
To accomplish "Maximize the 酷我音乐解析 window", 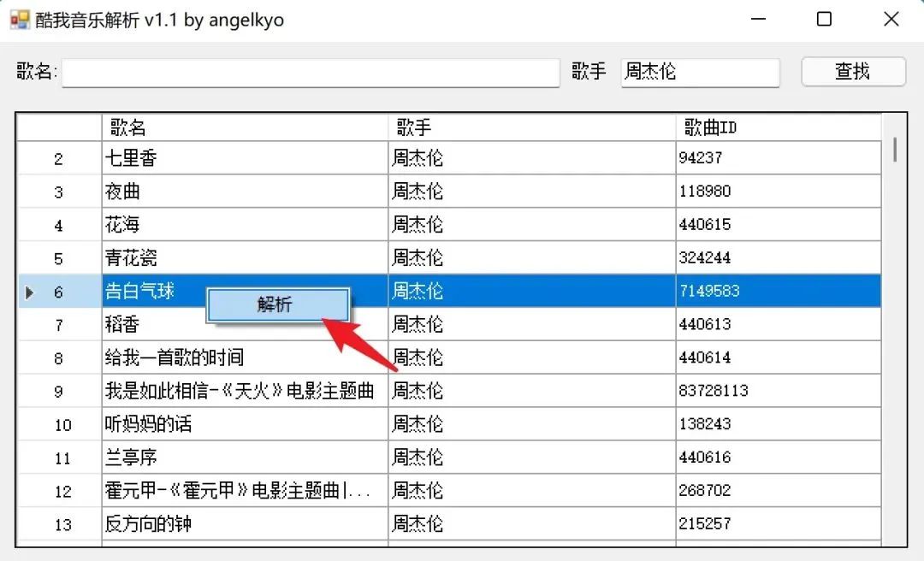I will point(825,20).
